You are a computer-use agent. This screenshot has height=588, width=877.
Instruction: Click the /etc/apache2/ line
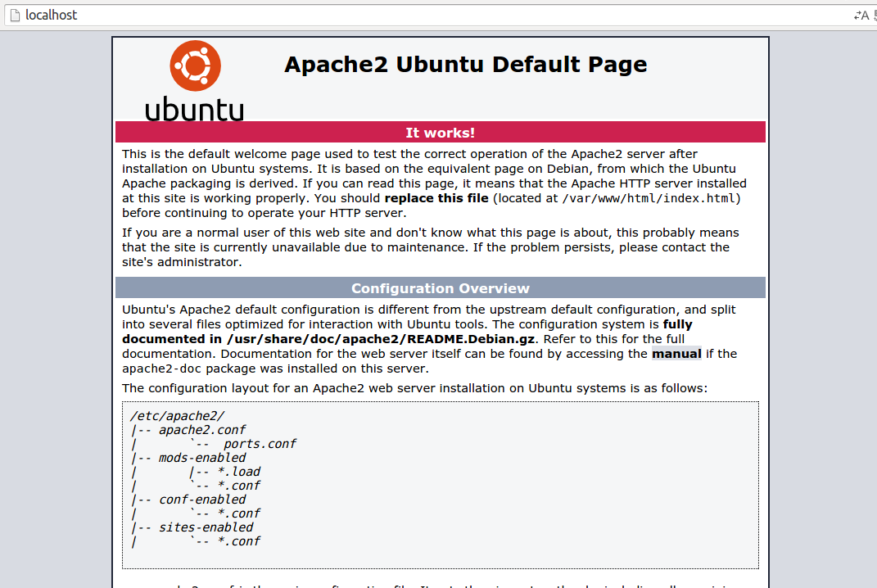[x=178, y=416]
